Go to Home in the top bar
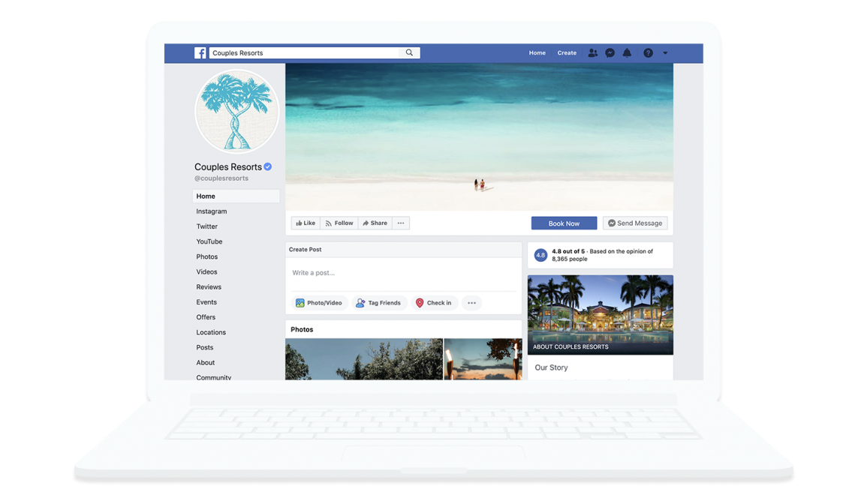Screen dimensions: 867x504 [537, 53]
